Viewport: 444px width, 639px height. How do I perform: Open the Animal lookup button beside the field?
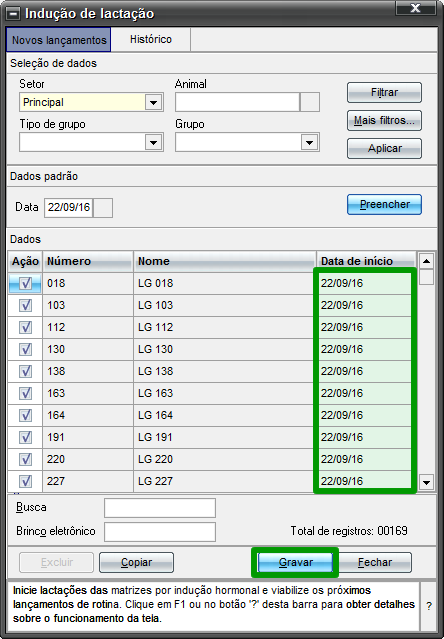[x=310, y=102]
